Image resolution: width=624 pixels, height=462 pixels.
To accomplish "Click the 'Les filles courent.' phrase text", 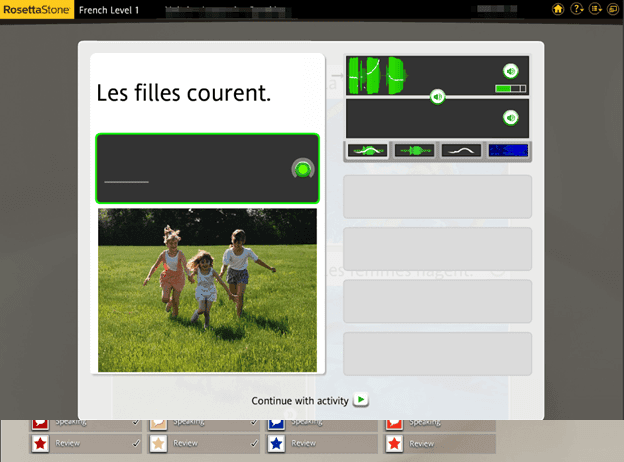I will coord(183,93).
